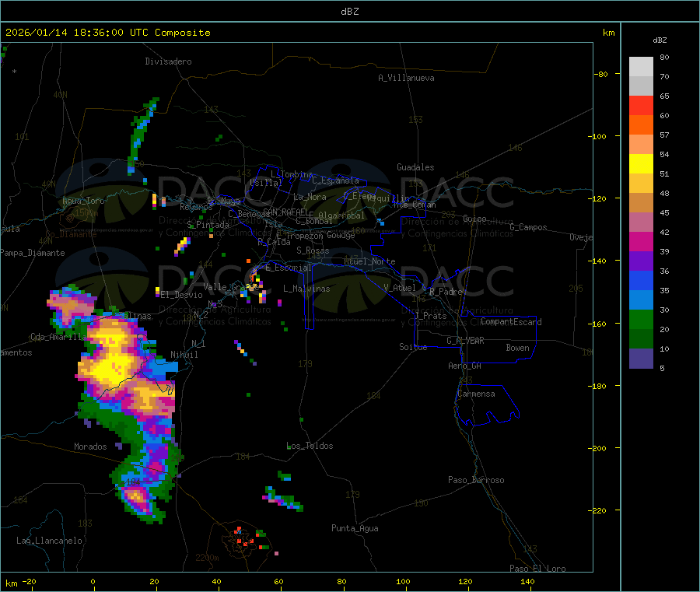Click the A_Villanueva map label
This screenshot has width=700, height=592.
point(406,78)
